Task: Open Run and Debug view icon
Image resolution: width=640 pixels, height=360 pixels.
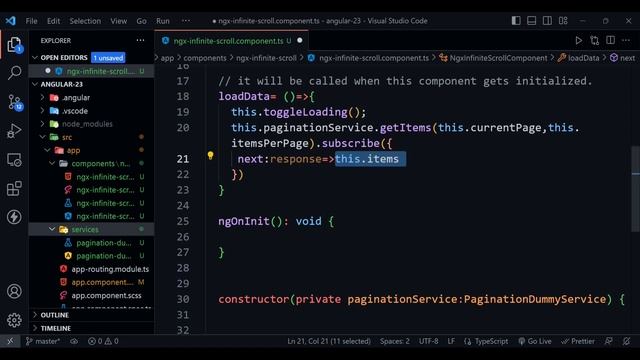Action: click(14, 131)
